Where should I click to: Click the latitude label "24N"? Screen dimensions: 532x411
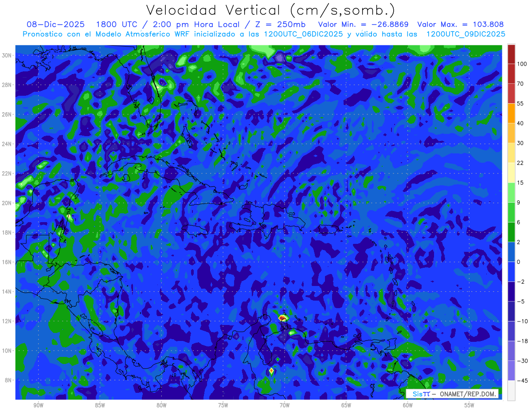pyautogui.click(x=8, y=144)
